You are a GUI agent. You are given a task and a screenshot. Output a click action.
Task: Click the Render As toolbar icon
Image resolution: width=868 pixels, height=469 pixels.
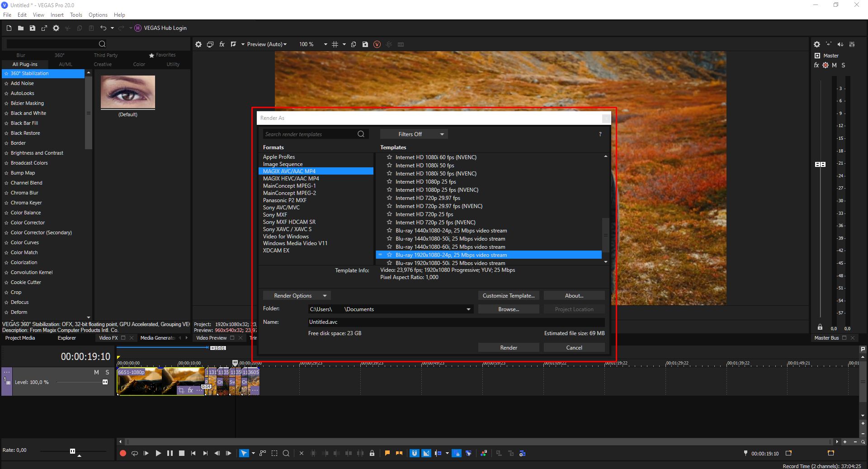[44, 28]
